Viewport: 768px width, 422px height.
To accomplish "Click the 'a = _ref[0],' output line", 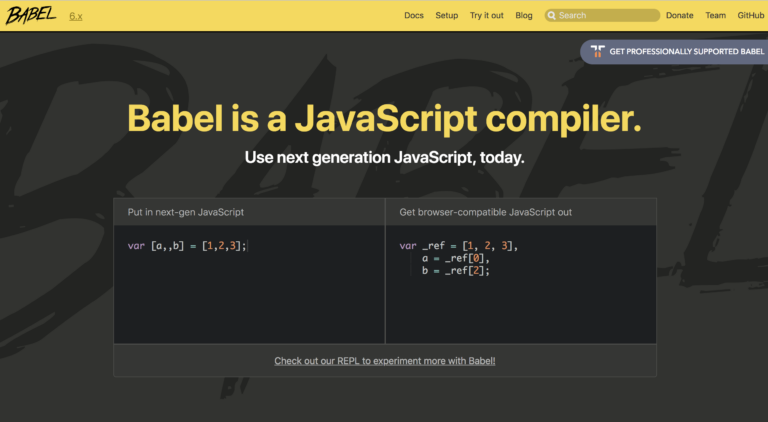I will click(456, 258).
